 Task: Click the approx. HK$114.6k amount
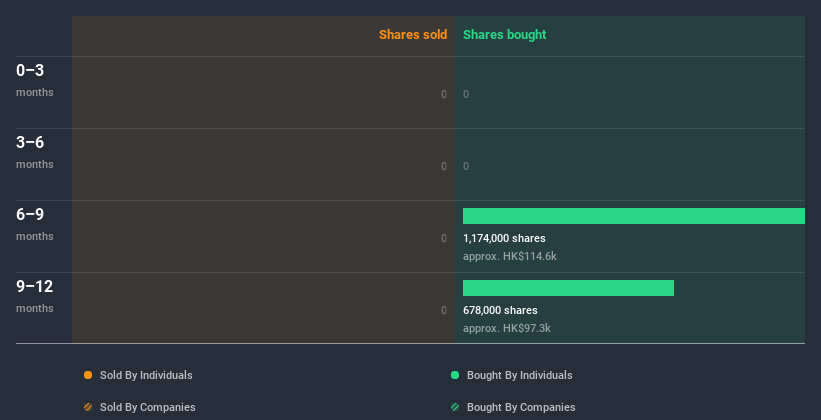point(509,256)
